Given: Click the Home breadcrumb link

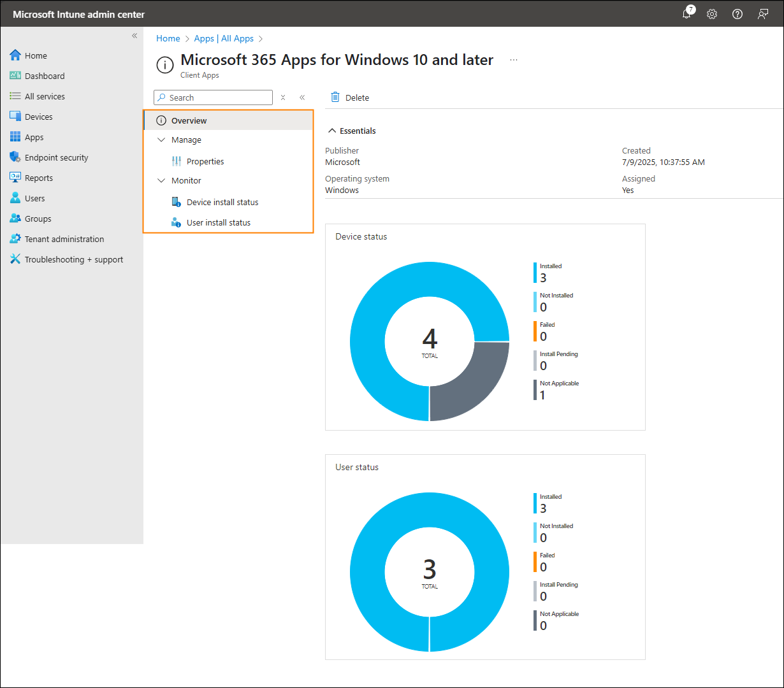Looking at the screenshot, I should [168, 38].
